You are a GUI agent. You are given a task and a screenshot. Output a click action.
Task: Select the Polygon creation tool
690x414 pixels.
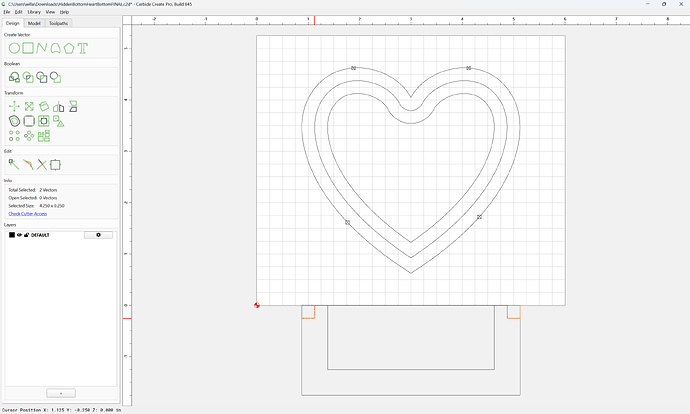pyautogui.click(x=69, y=48)
